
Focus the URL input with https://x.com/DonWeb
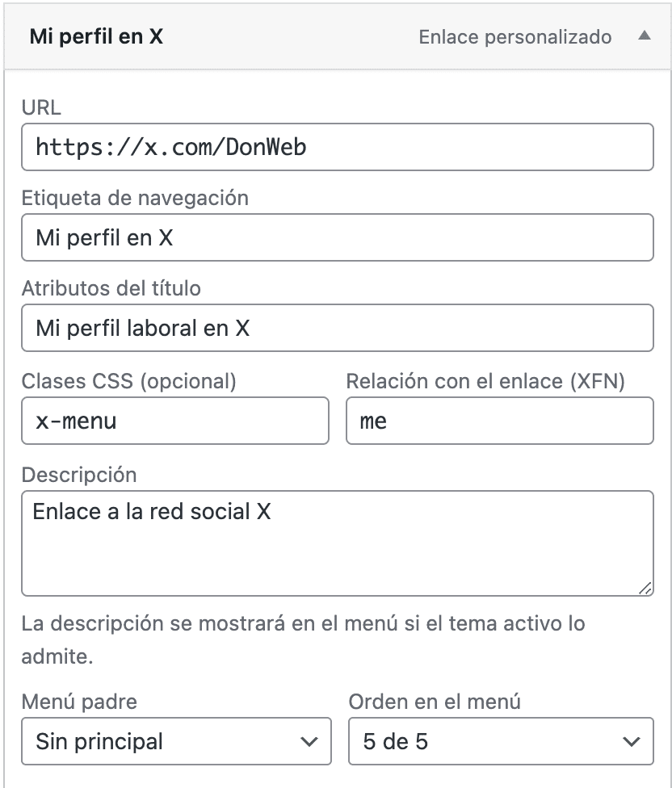[x=337, y=147]
